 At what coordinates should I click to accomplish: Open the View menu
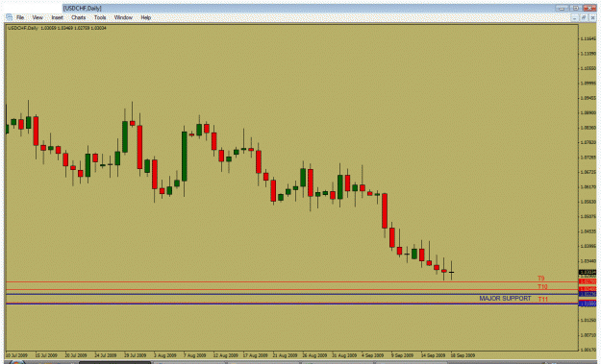tap(38, 17)
